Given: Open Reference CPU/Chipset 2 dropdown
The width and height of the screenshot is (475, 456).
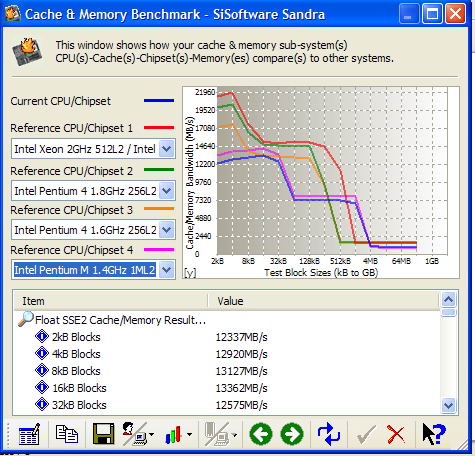Looking at the screenshot, I should (x=166, y=191).
